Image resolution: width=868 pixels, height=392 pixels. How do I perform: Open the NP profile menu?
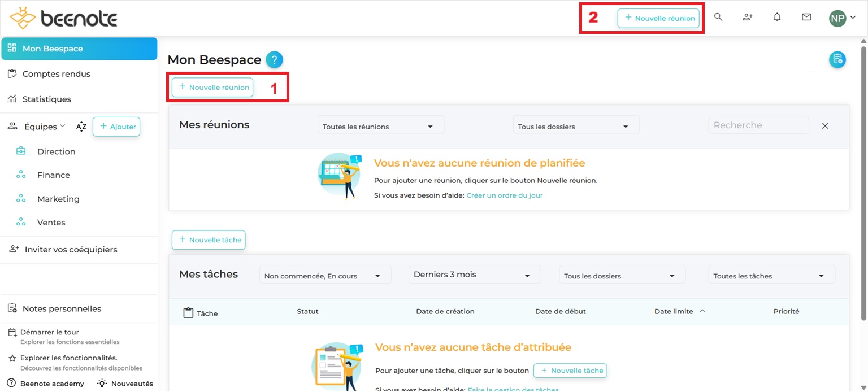(x=842, y=18)
